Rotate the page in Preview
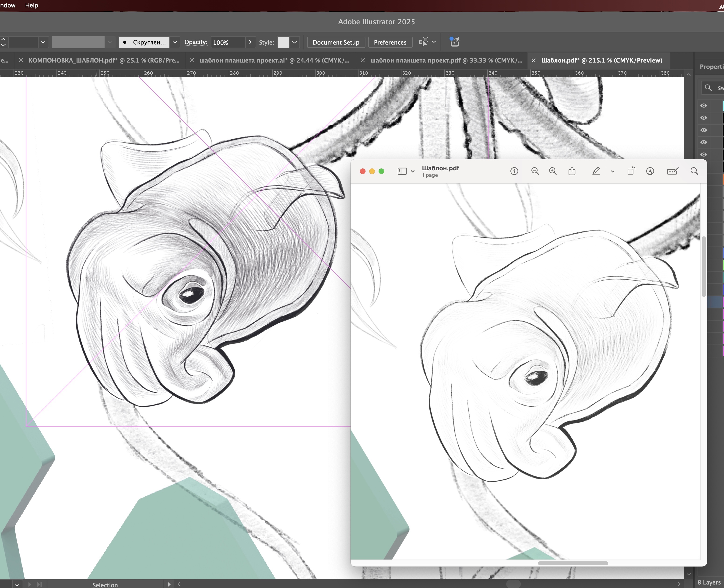 (x=631, y=171)
